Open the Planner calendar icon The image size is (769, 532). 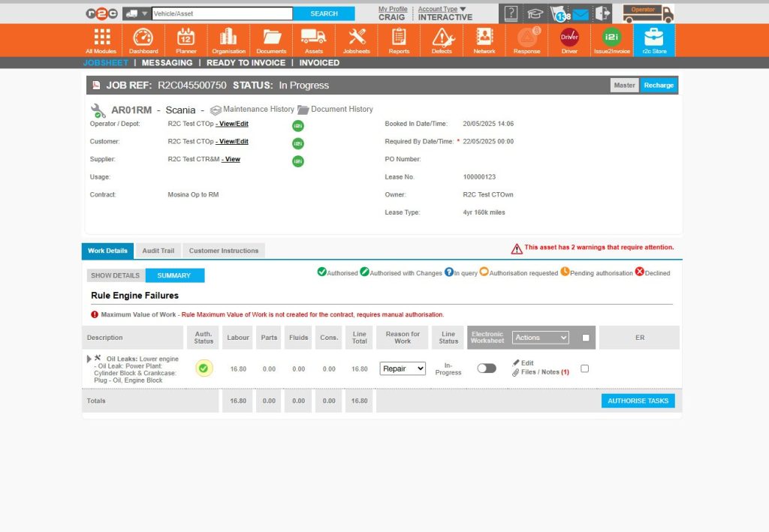point(185,39)
